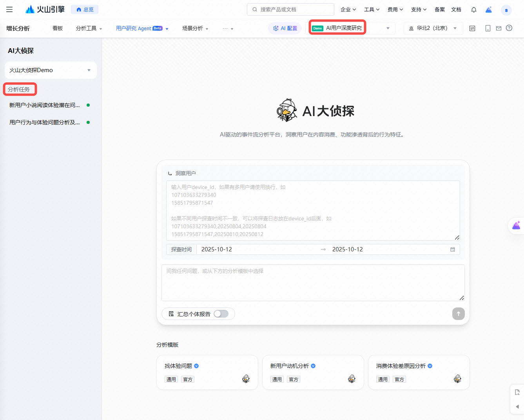Click the verified badge next to 新用户动机分析
The height and width of the screenshot is (420, 524).
tap(313, 366)
